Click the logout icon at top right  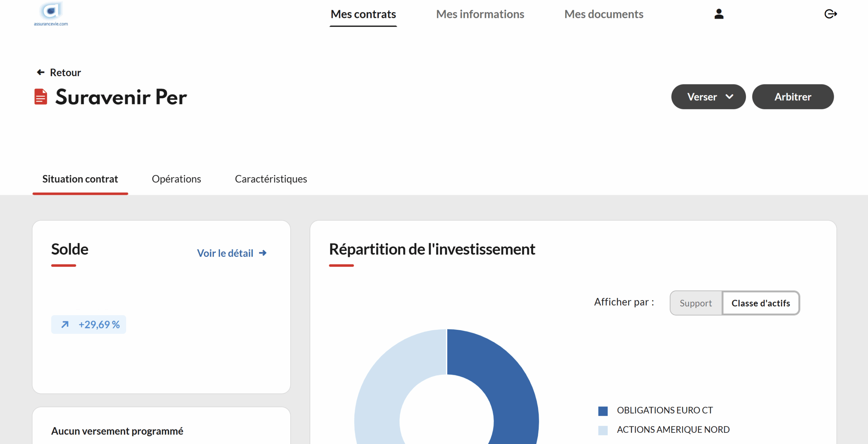(x=830, y=14)
